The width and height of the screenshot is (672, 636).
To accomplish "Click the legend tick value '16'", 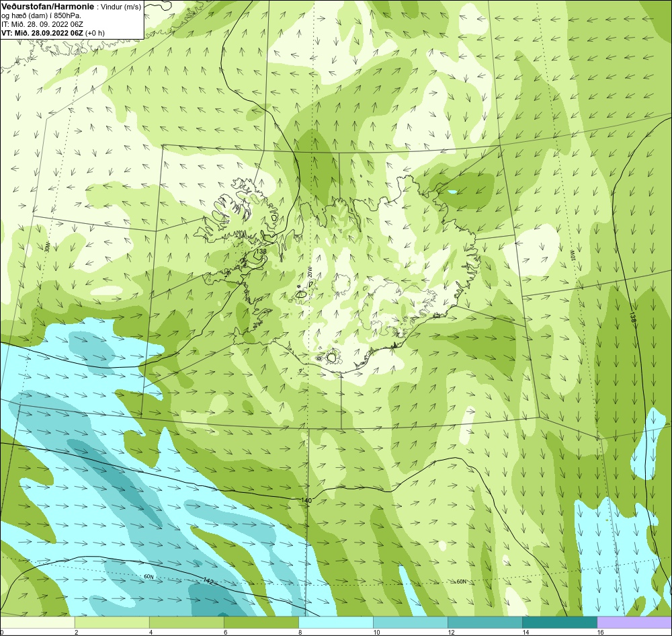I will coord(600,632).
